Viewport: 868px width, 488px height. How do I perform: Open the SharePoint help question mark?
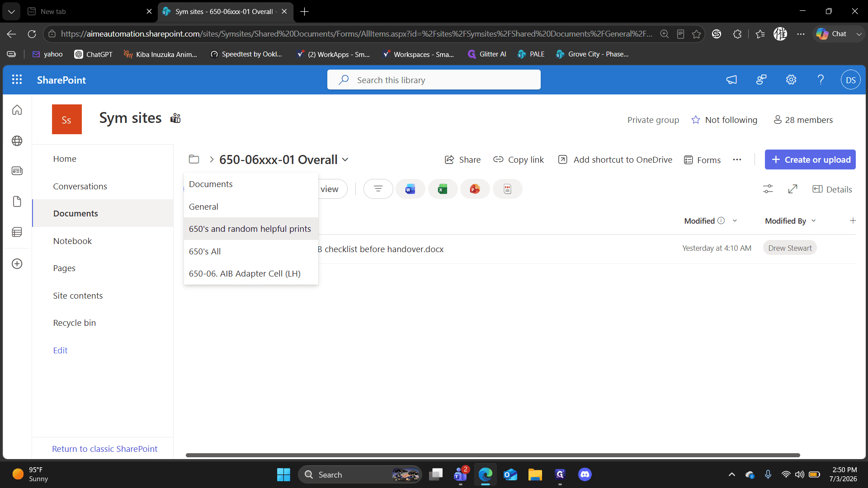(821, 80)
